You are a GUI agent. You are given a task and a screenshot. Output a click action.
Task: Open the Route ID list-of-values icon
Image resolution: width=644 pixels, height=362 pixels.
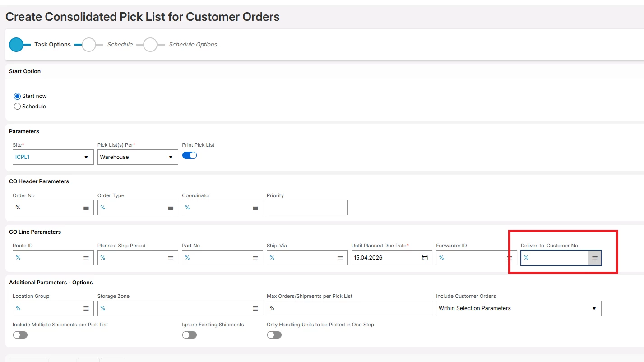click(86, 258)
